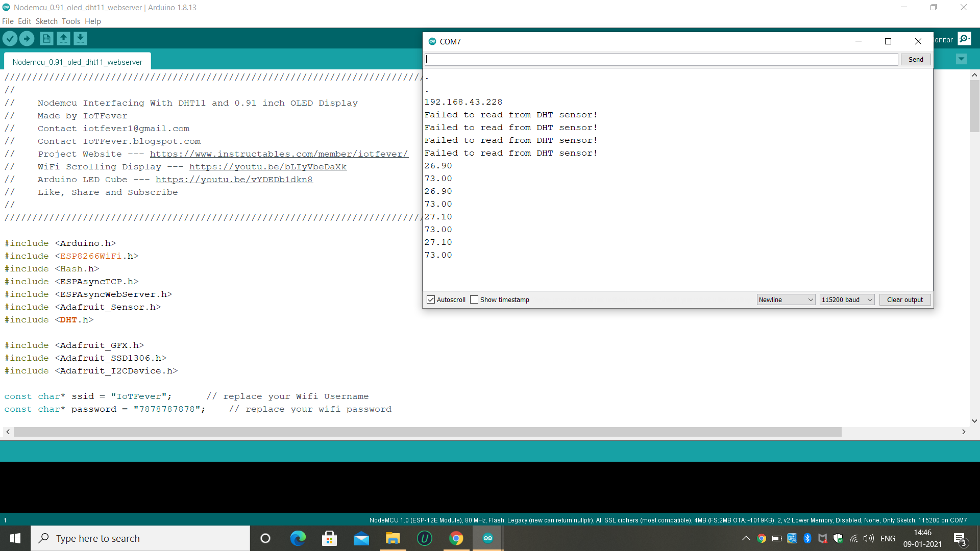Click the Save sketch down-arrow icon
Viewport: 980px width, 551px height.
coord(80,38)
